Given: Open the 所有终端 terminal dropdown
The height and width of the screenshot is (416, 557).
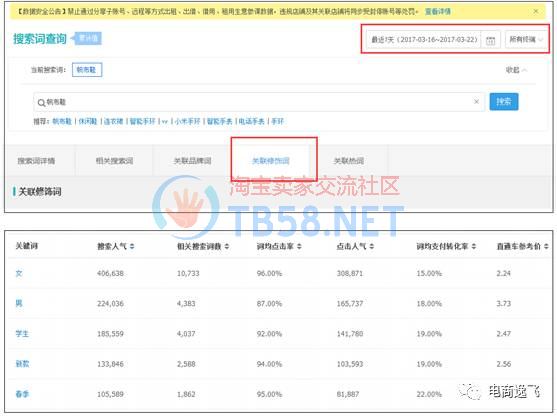Looking at the screenshot, I should [x=526, y=39].
